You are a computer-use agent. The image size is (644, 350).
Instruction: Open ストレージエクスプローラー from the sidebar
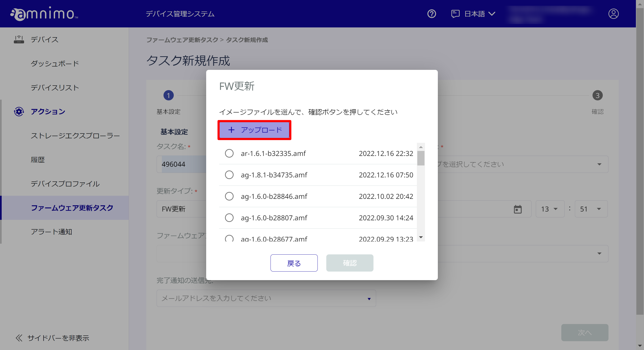tap(75, 135)
